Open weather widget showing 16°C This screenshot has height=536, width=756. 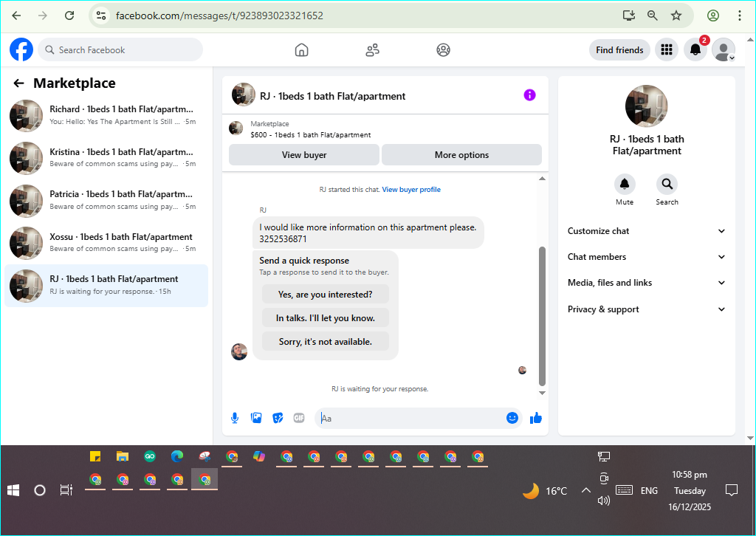tap(545, 491)
